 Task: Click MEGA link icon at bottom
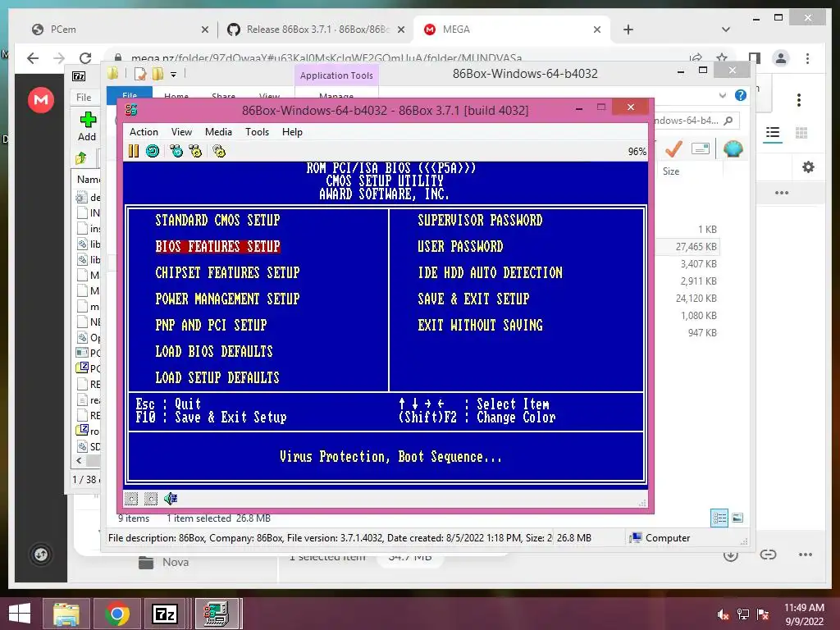tap(768, 555)
